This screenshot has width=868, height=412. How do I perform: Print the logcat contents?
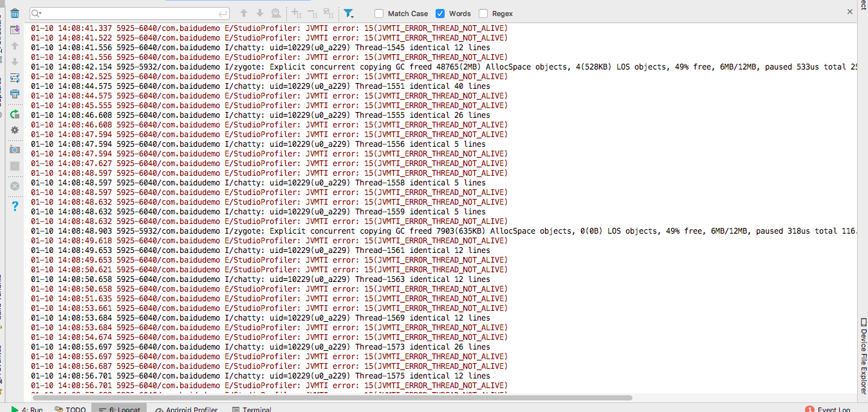coord(15,93)
